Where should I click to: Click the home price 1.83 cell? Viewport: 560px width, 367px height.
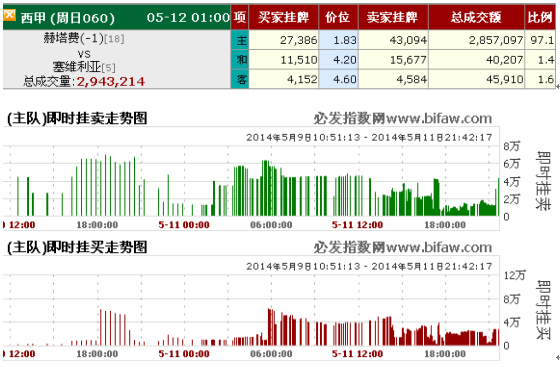(338, 40)
